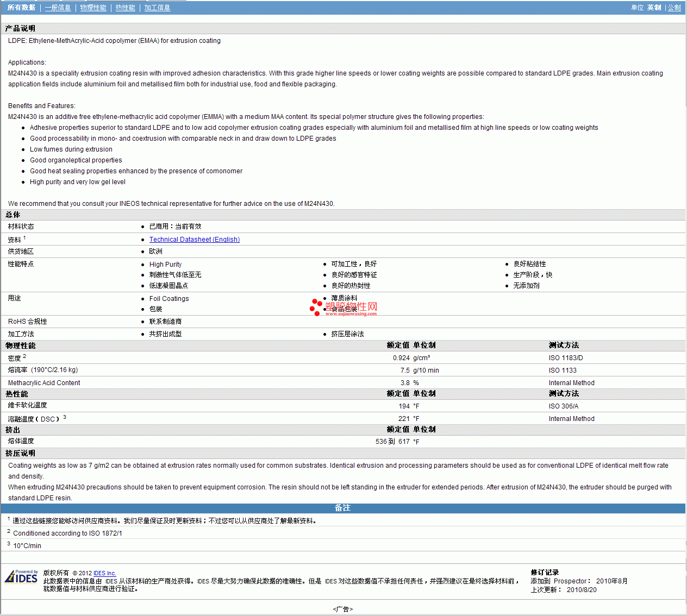Click the 备注 blue banner
This screenshot has width=687, height=616.
click(x=343, y=508)
